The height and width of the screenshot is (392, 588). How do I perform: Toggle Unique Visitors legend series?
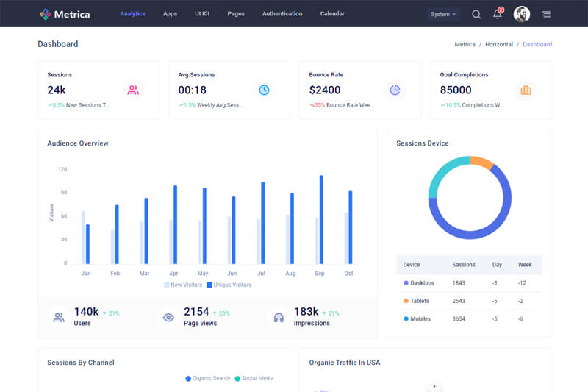pyautogui.click(x=229, y=285)
